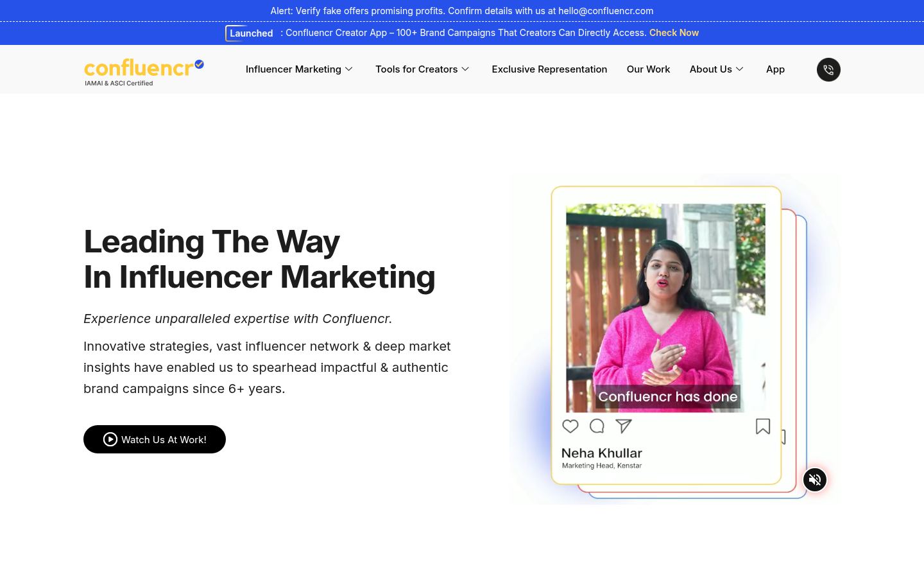Image resolution: width=924 pixels, height=578 pixels.
Task: Open the App page
Action: pyautogui.click(x=775, y=69)
